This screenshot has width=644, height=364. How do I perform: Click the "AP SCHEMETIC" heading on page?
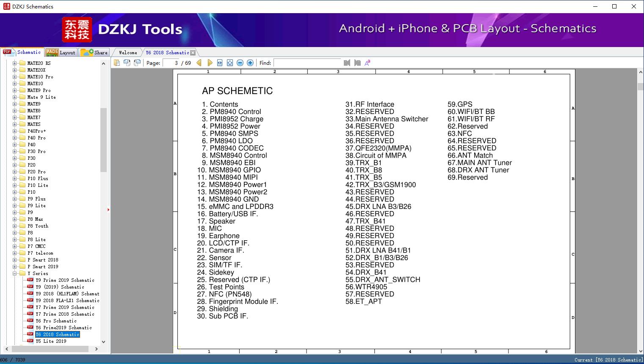click(237, 91)
